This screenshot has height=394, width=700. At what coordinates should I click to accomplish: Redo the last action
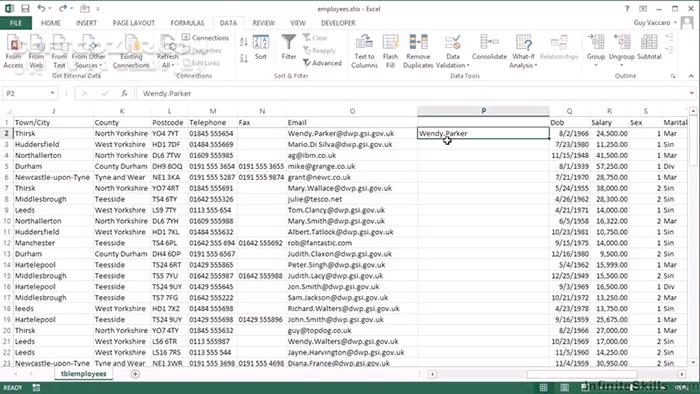click(x=62, y=8)
